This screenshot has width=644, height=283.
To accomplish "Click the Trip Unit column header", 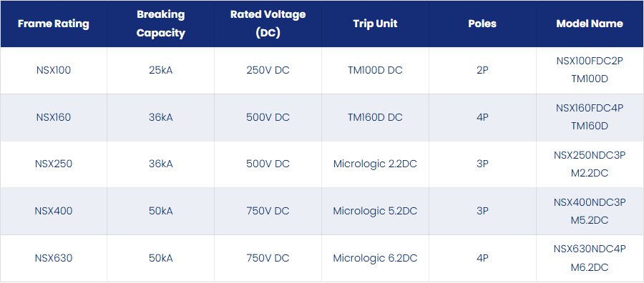I will [x=375, y=24].
